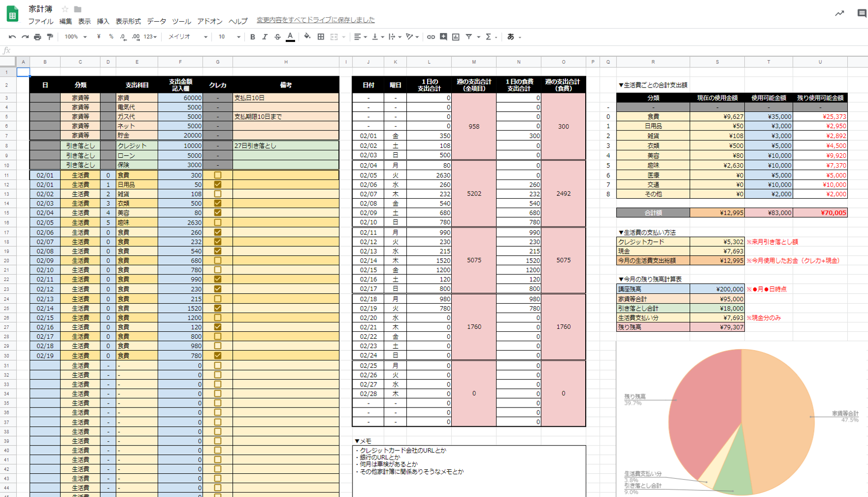Image resolution: width=868 pixels, height=497 pixels.
Task: Open the borders tool
Action: coord(321,37)
